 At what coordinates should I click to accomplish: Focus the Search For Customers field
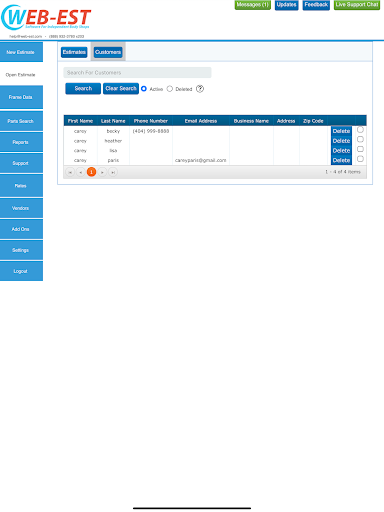coord(137,72)
